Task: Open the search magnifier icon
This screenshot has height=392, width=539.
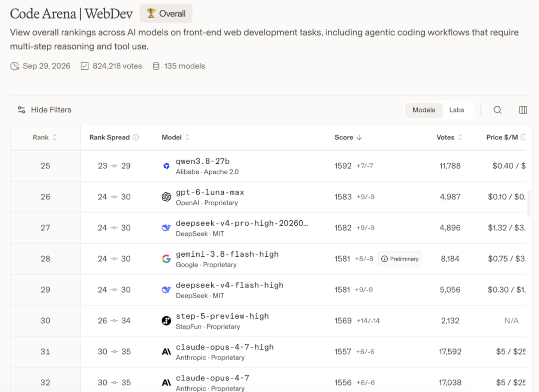Action: 497,110
